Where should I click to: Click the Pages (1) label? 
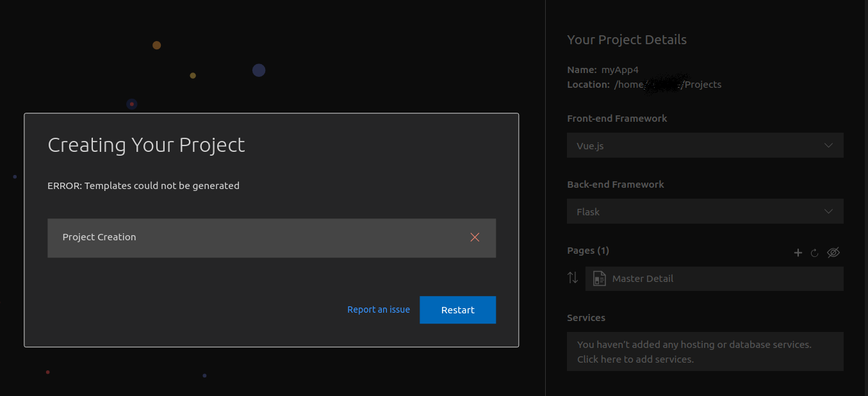[587, 251]
